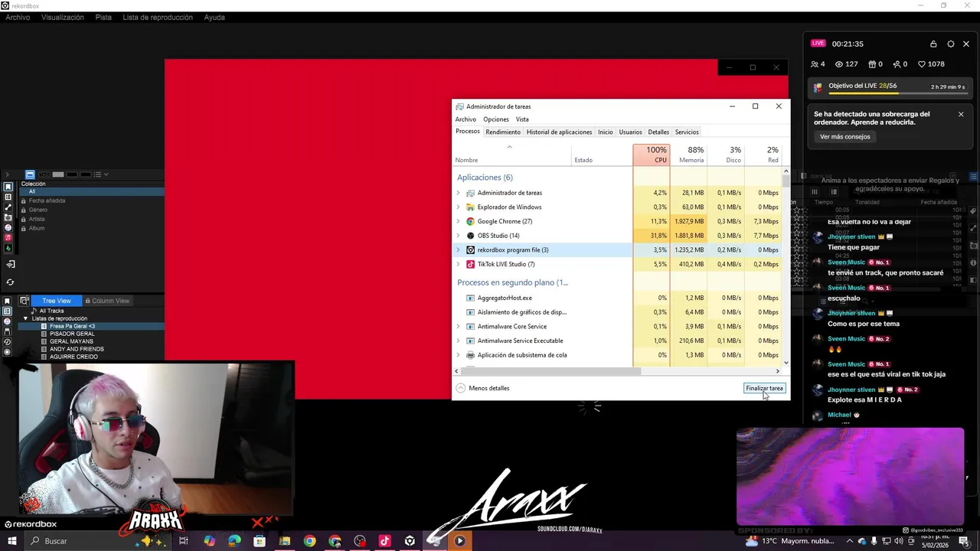Click the Finalizar tarea button

(765, 388)
